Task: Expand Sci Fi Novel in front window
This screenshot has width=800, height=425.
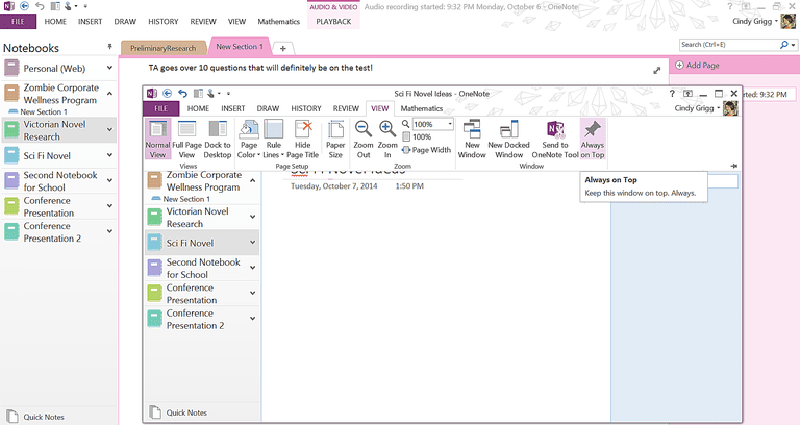Action: (x=253, y=243)
